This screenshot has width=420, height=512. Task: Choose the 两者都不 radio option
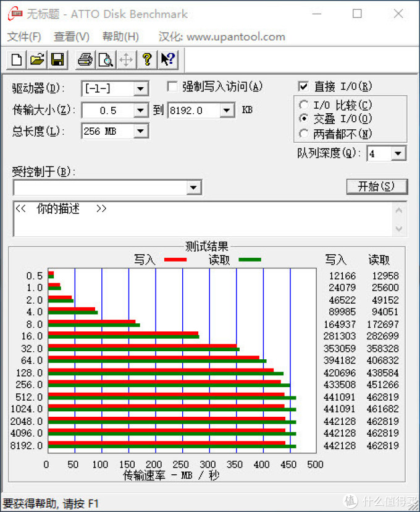click(x=304, y=134)
